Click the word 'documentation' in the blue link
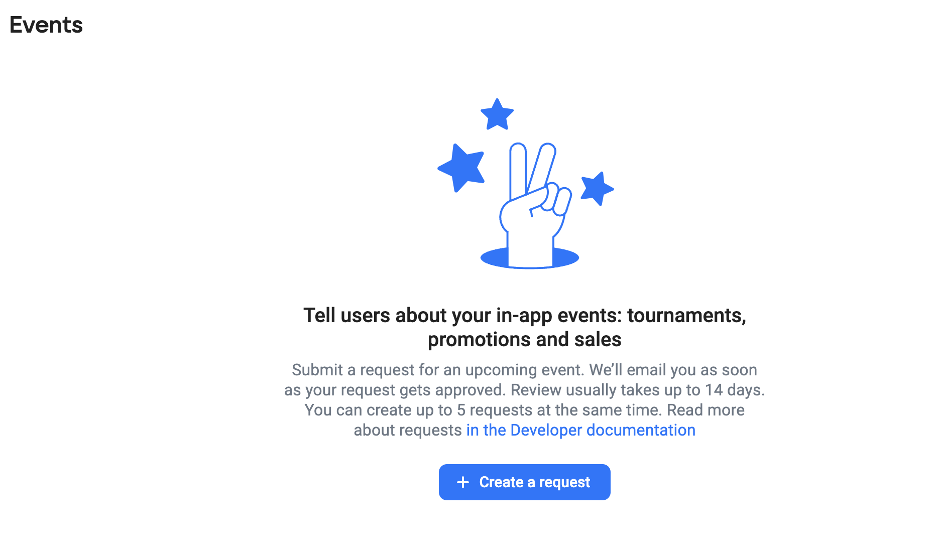This screenshot has height=560, width=937. [x=641, y=430]
